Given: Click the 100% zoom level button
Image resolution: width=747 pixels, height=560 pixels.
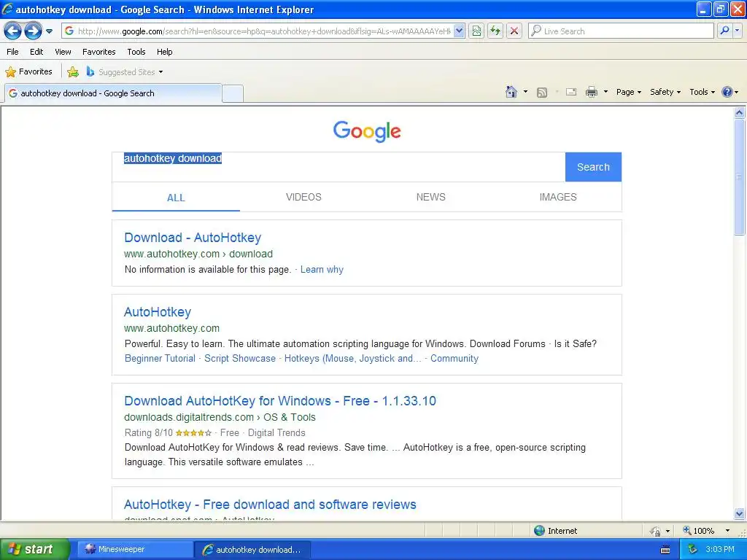Looking at the screenshot, I should tap(699, 531).
